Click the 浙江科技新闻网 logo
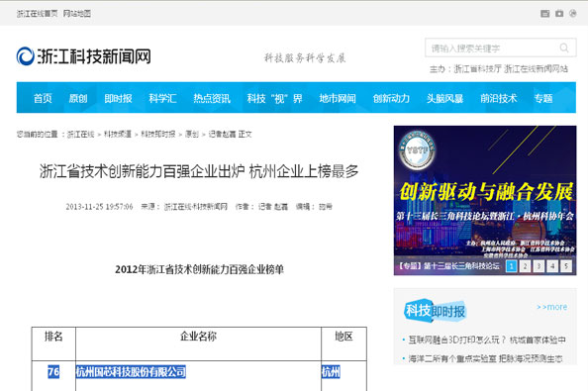588x391 pixels. pos(83,56)
